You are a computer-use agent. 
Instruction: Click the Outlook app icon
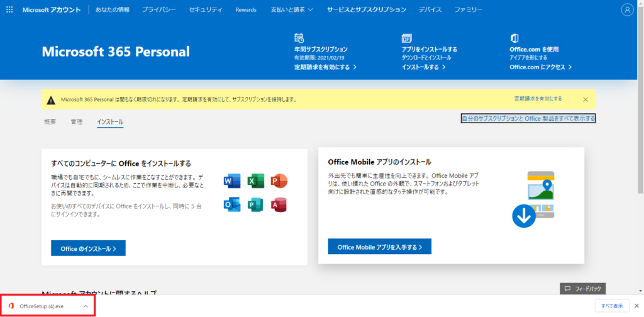(232, 204)
